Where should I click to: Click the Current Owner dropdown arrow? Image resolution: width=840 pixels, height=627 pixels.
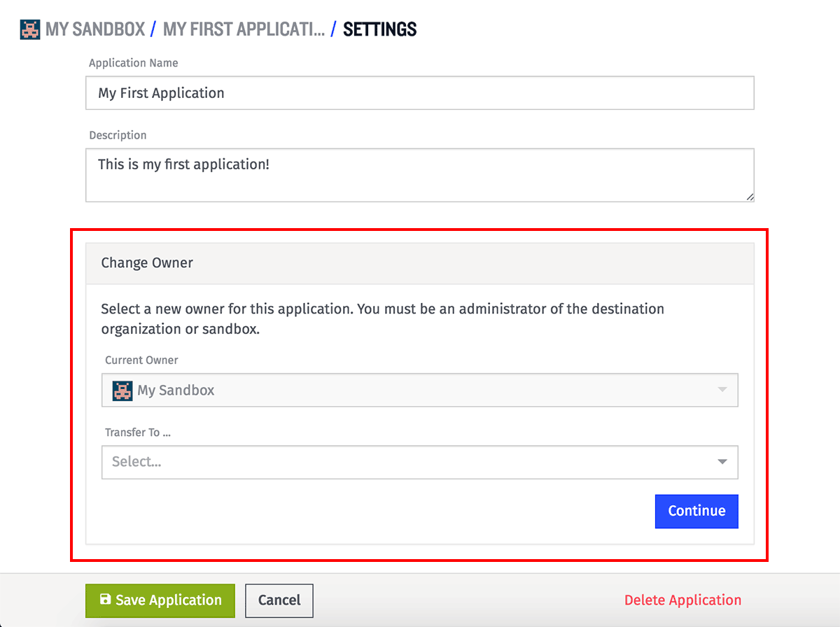(x=722, y=390)
